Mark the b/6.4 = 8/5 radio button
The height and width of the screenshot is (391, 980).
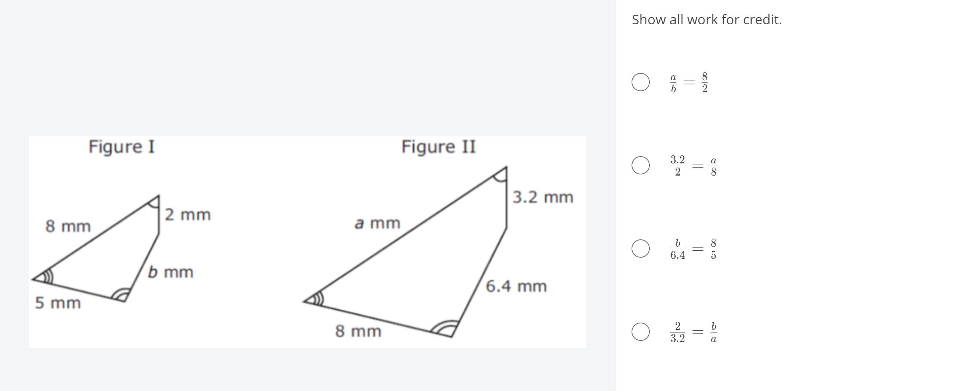(641, 249)
